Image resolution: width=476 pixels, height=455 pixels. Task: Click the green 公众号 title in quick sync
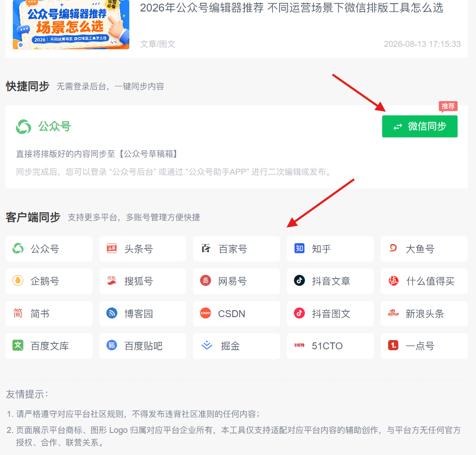tap(54, 126)
